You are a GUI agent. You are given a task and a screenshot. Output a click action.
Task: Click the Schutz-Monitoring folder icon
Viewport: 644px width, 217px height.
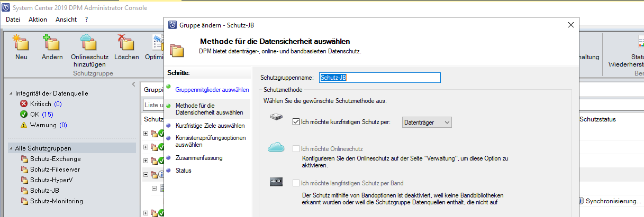[x=24, y=201]
